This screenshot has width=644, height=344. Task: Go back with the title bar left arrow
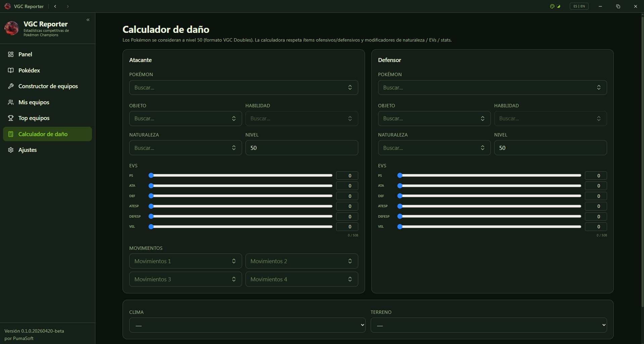[55, 6]
